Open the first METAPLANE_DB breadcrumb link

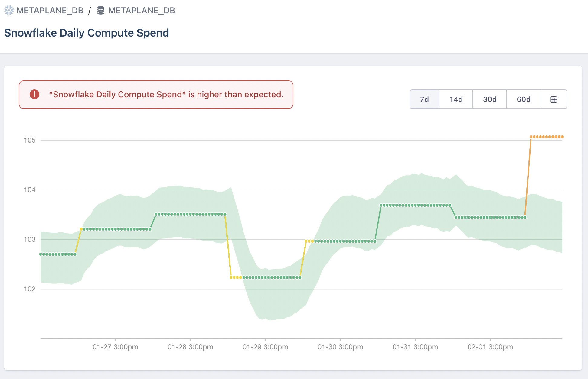[x=50, y=10]
